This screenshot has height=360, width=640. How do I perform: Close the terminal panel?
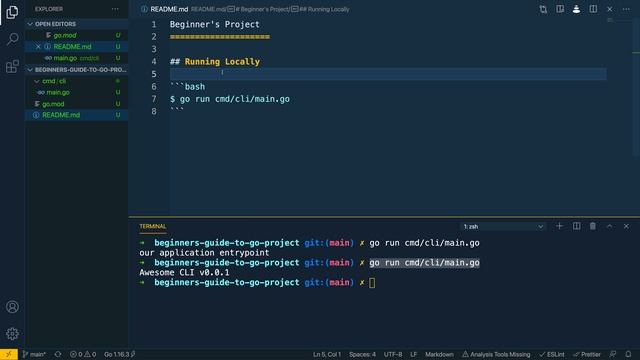(x=626, y=226)
